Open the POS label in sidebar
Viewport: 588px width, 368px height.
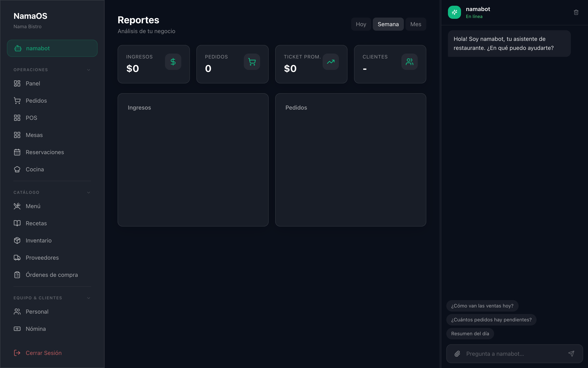(x=31, y=118)
